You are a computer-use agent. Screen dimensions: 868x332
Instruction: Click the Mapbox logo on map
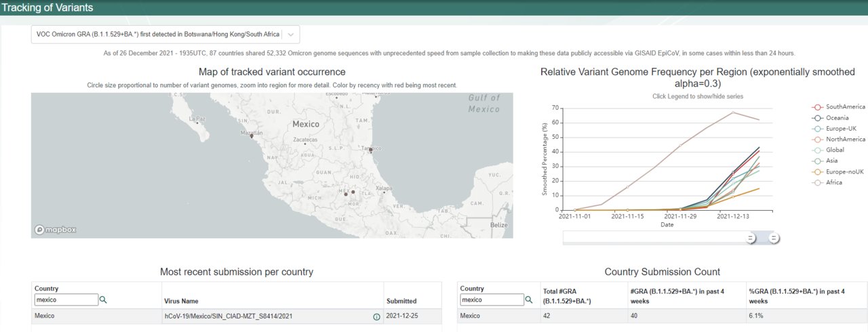56,230
